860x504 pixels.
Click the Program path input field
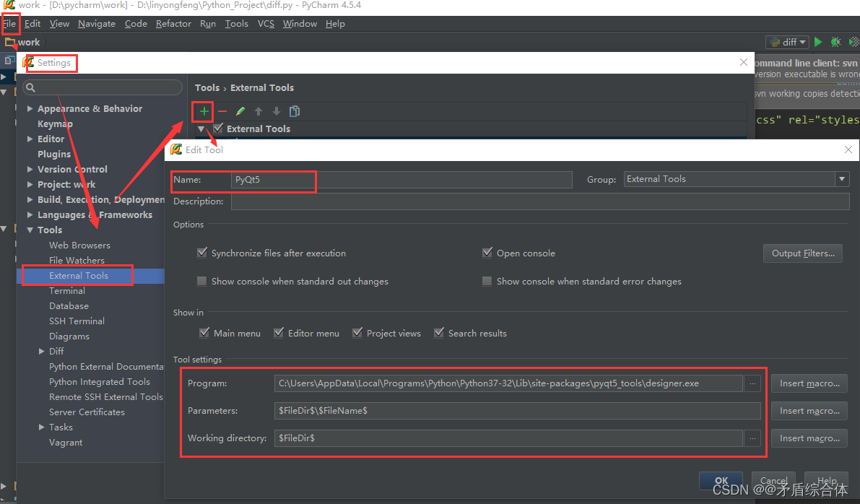[508, 383]
